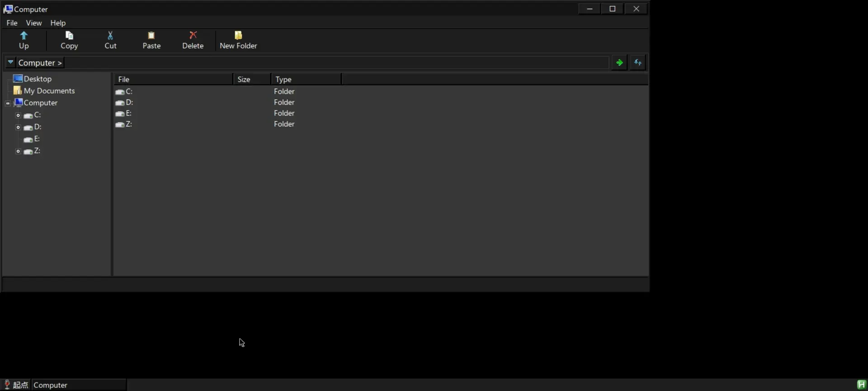The width and height of the screenshot is (868, 391).
Task: Select Z: drive in the tree
Action: (x=32, y=151)
